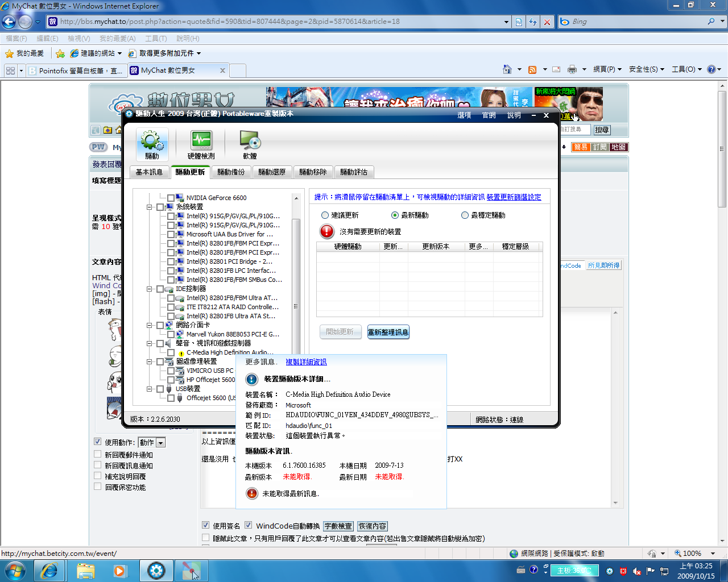Click the IE Back navigation arrow
The height and width of the screenshot is (582, 728).
pyautogui.click(x=9, y=22)
